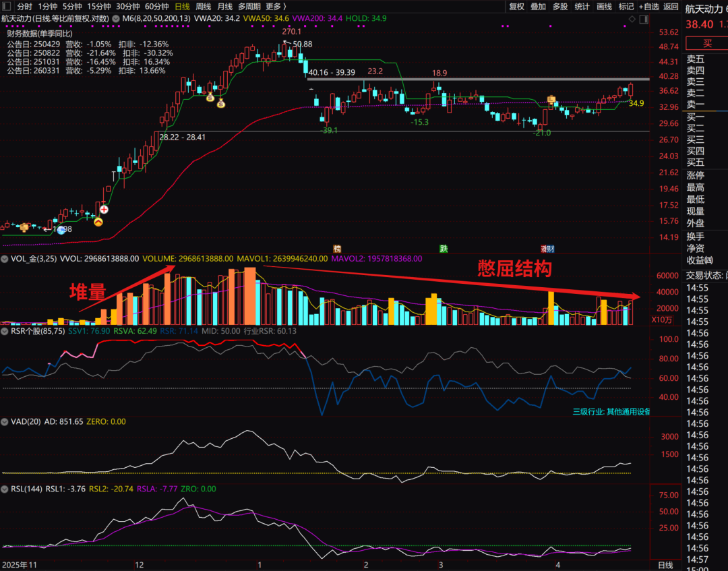
Task: Click the red 买 buy button
Action: pos(707,43)
